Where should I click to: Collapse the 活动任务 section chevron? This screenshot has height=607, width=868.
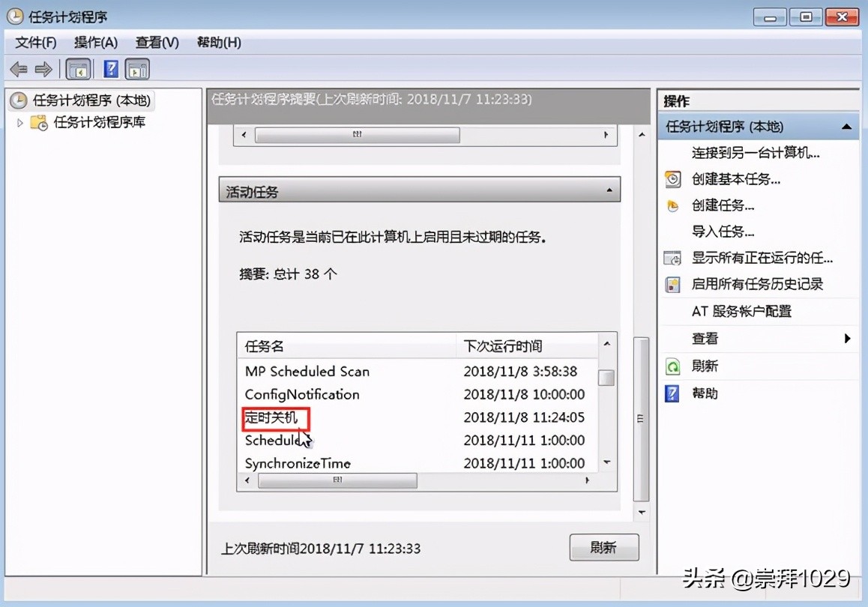609,189
